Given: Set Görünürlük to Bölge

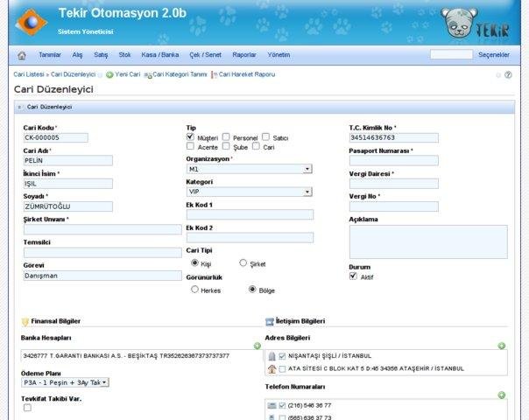Looking at the screenshot, I should [252, 290].
